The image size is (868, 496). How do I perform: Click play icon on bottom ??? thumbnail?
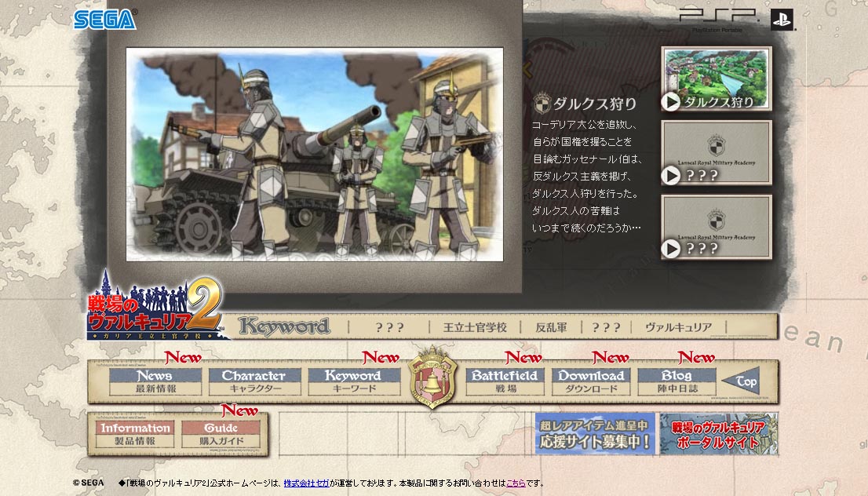coord(672,249)
